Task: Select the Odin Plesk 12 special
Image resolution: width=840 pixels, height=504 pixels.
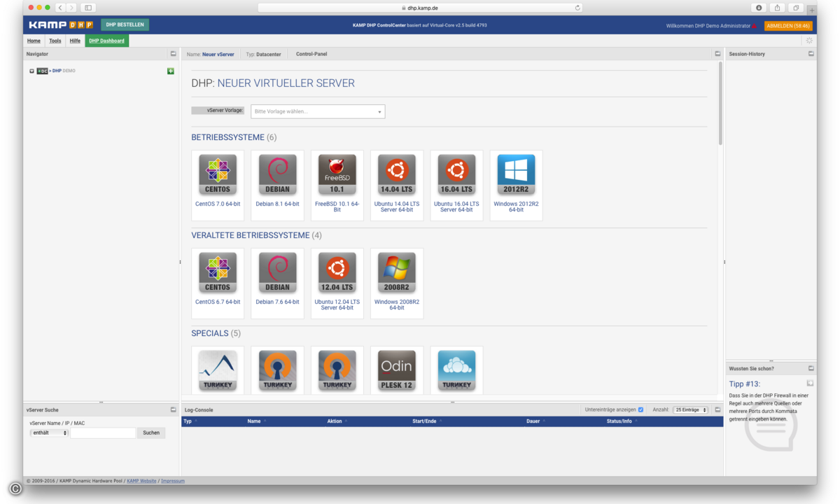Action: click(397, 370)
